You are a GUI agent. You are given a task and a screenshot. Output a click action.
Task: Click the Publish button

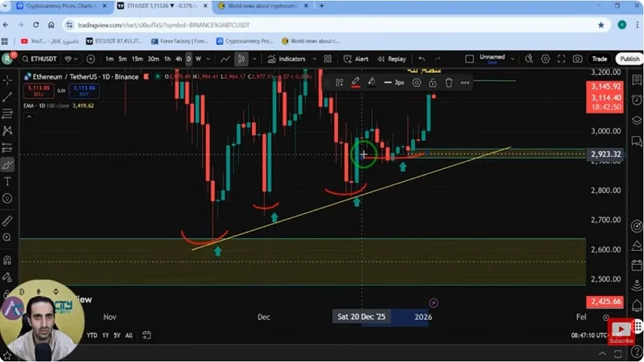click(x=630, y=59)
